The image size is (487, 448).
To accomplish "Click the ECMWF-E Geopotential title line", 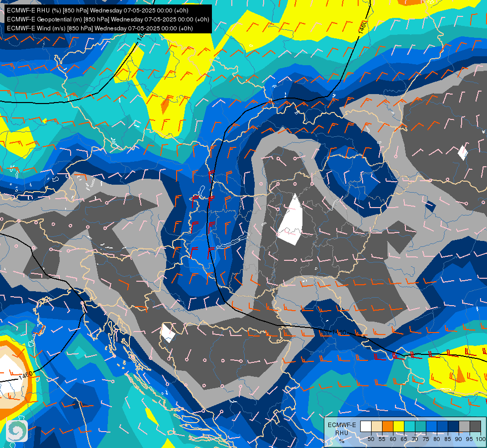I will tap(108, 19).
